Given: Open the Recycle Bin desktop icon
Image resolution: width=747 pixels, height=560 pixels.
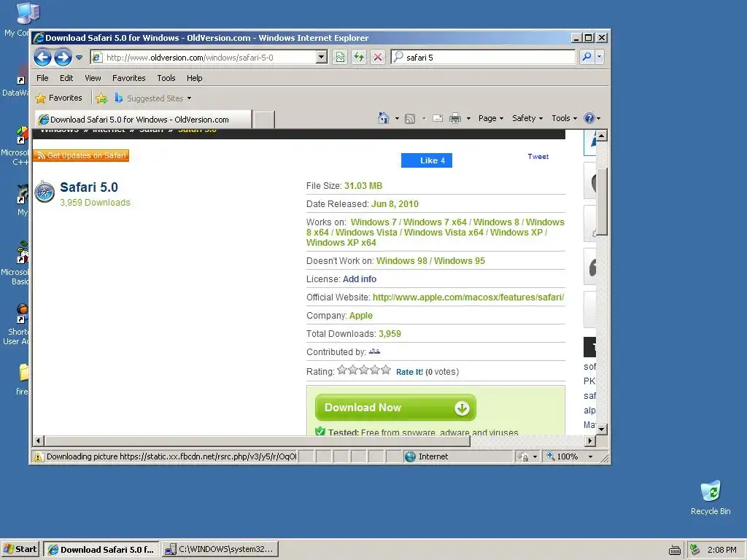Looking at the screenshot, I should [711, 497].
